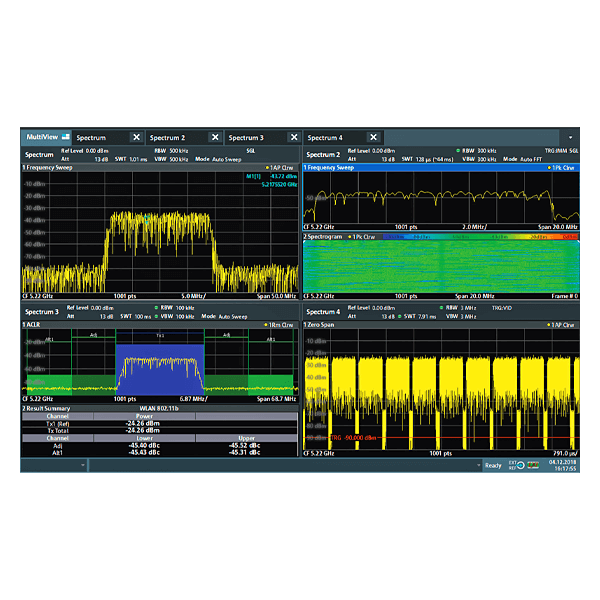Click the Tx1 (Ref) row in Result Summary
600x600 pixels.
[160, 424]
